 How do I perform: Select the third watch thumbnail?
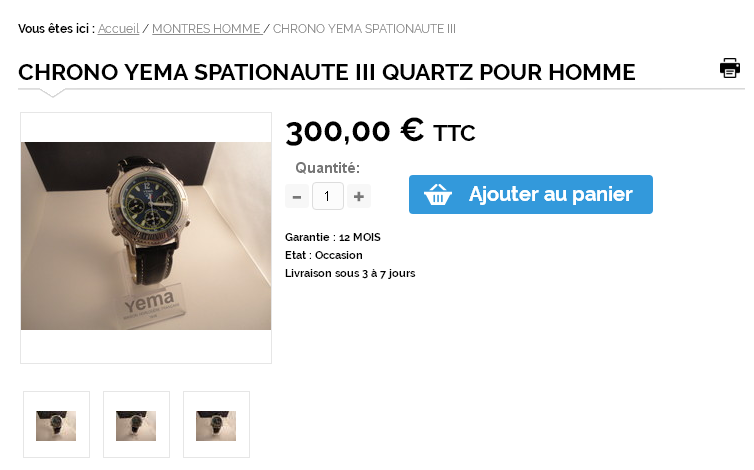[216, 425]
